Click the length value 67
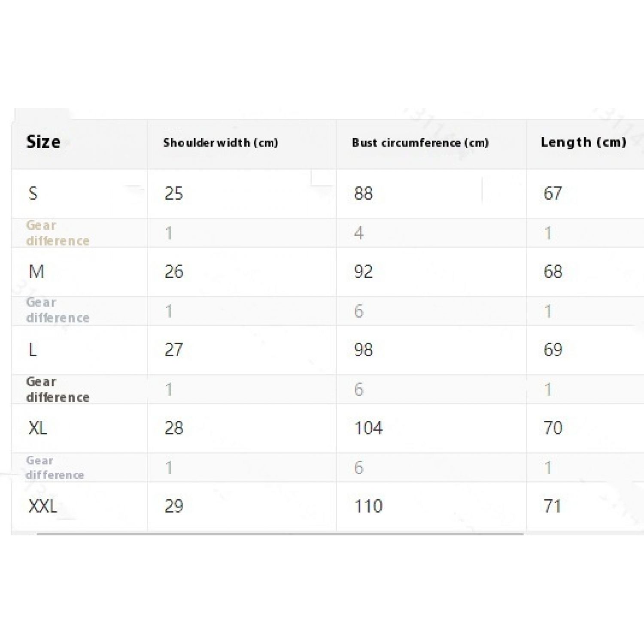Screen dimensions: 644x644 (553, 194)
